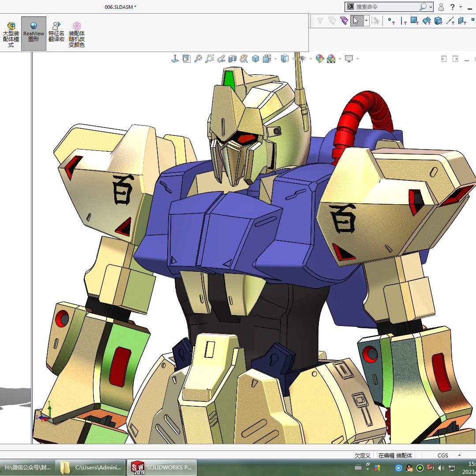Click the on-screen keyboard tray icon
The image size is (476, 476).
358,467
